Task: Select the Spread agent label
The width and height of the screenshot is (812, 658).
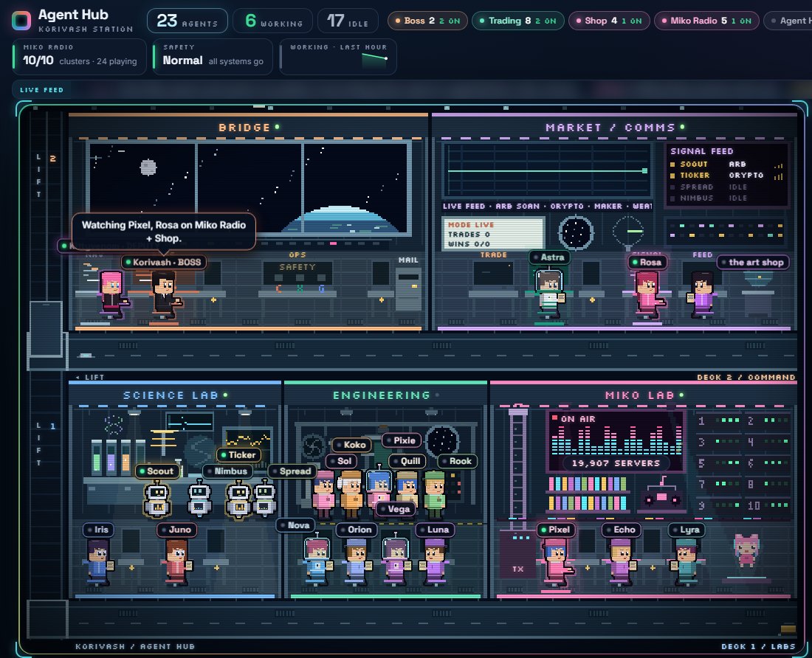Action: (x=292, y=471)
